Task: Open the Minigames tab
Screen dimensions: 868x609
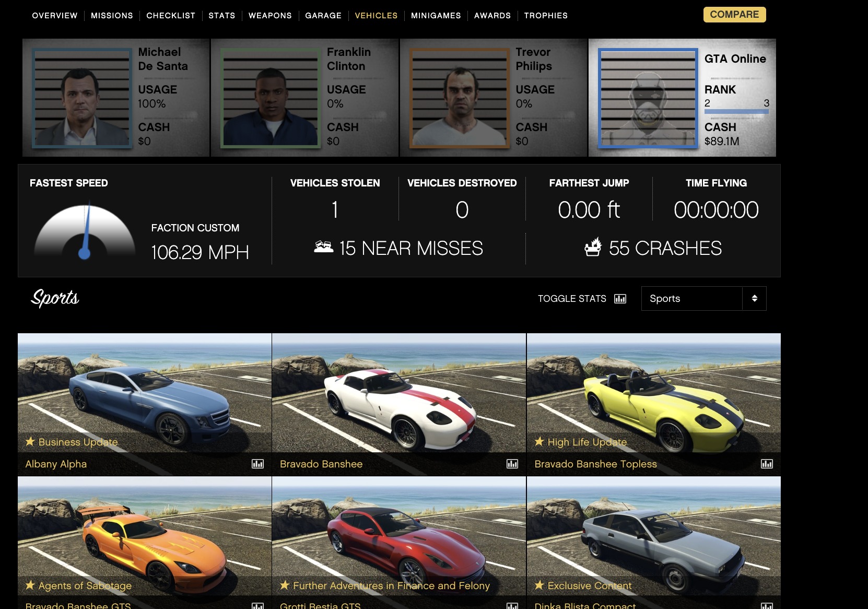Action: click(x=436, y=16)
